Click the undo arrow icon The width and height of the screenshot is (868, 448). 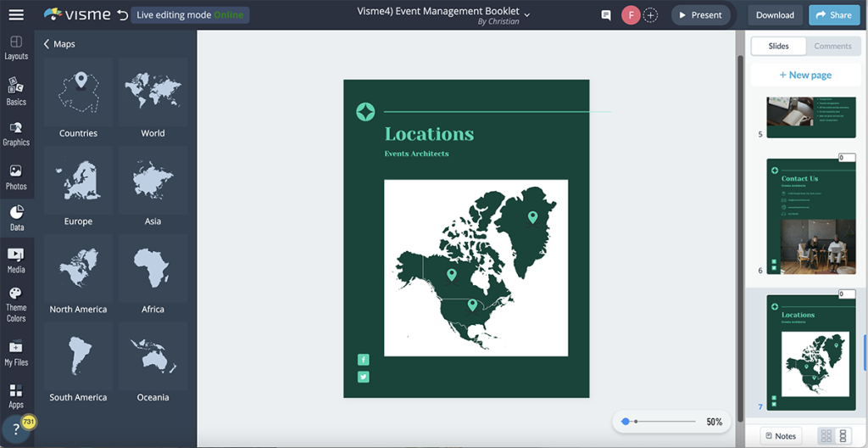123,14
